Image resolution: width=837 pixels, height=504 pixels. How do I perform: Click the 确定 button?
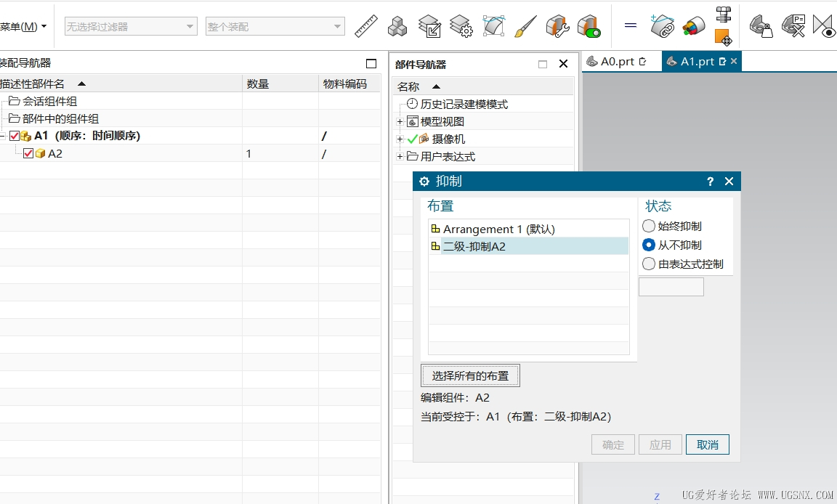(x=612, y=444)
